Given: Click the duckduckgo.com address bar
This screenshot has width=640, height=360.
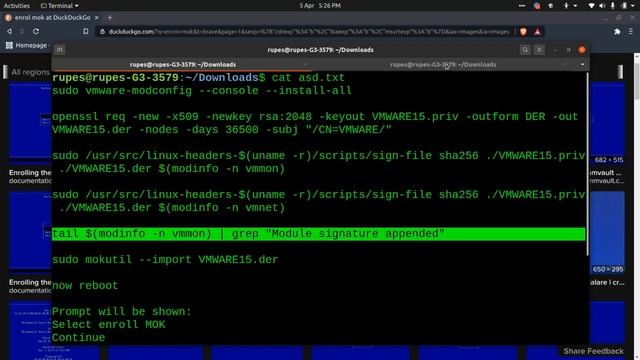Looking at the screenshot, I should coord(308,31).
